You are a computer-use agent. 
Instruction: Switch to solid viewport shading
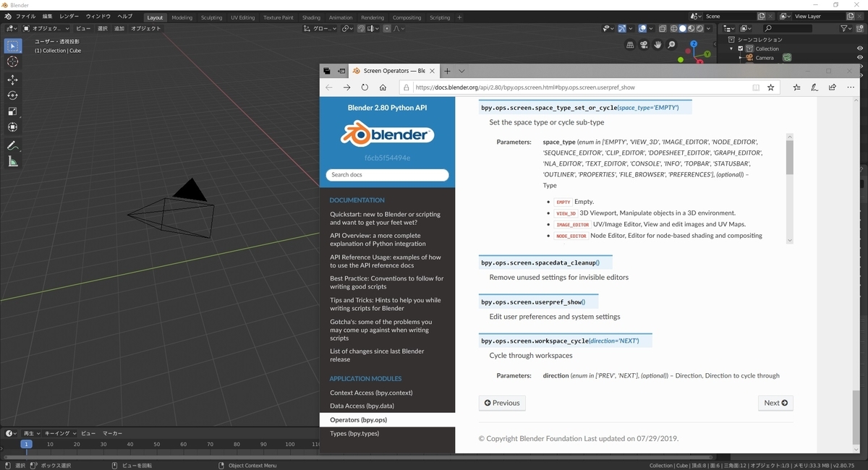tap(682, 28)
